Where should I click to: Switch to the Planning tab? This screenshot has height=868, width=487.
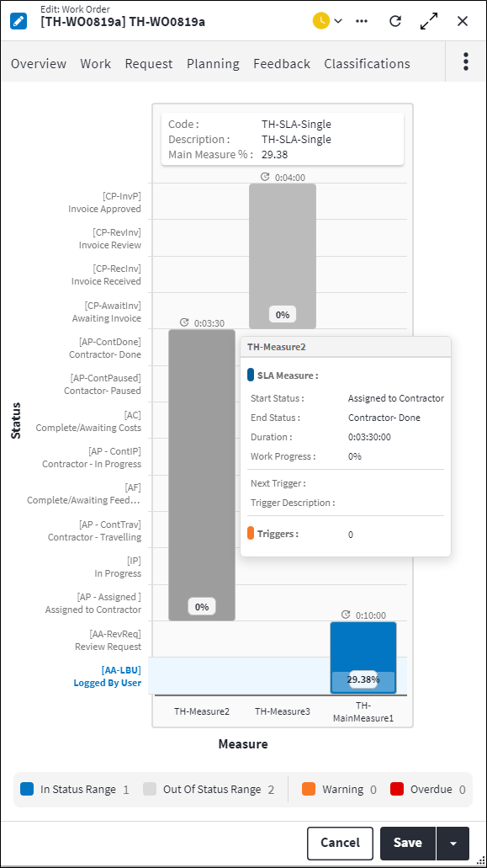(x=213, y=63)
